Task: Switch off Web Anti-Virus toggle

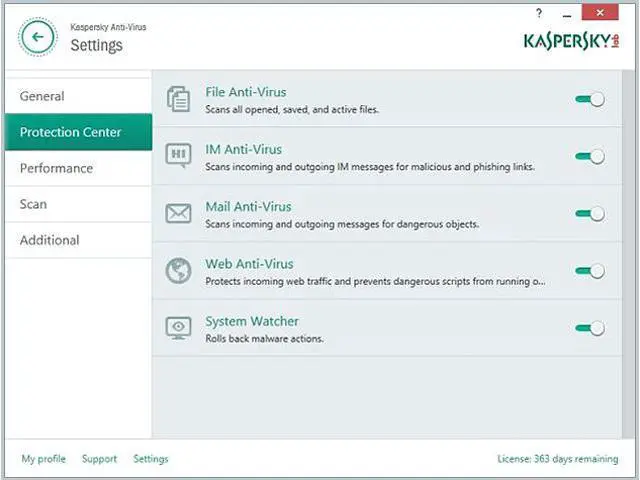Action: pyautogui.click(x=590, y=271)
